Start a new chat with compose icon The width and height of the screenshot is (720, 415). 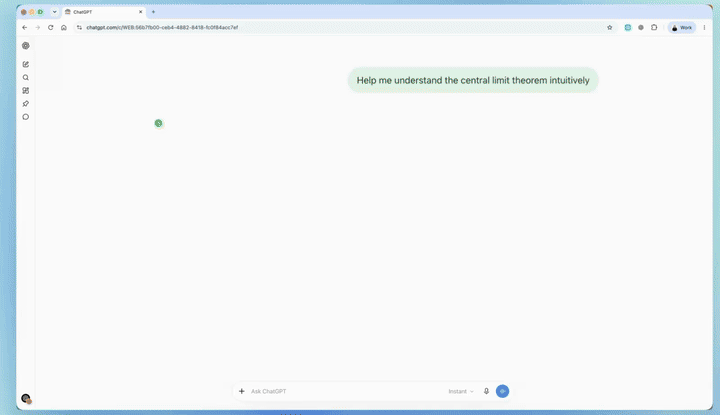pyautogui.click(x=26, y=64)
